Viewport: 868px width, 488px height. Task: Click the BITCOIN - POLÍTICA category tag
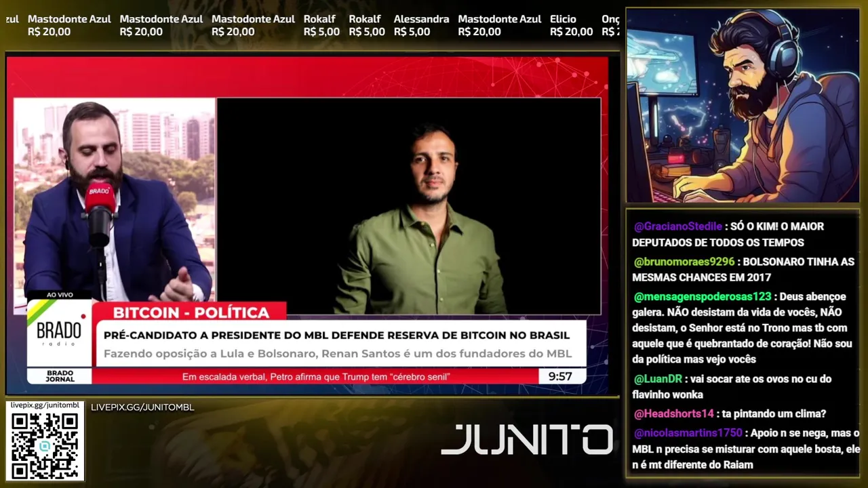[191, 312]
